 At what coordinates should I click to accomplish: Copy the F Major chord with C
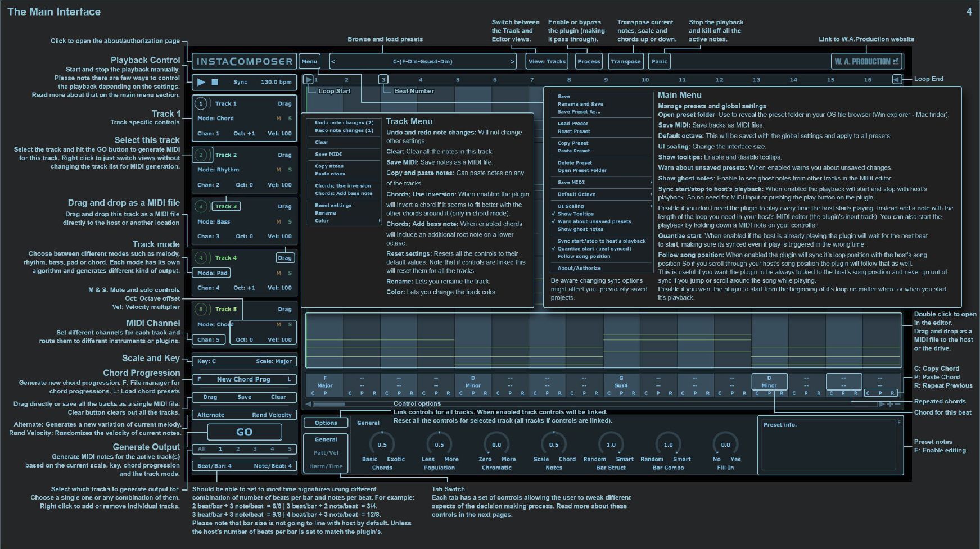point(313,393)
